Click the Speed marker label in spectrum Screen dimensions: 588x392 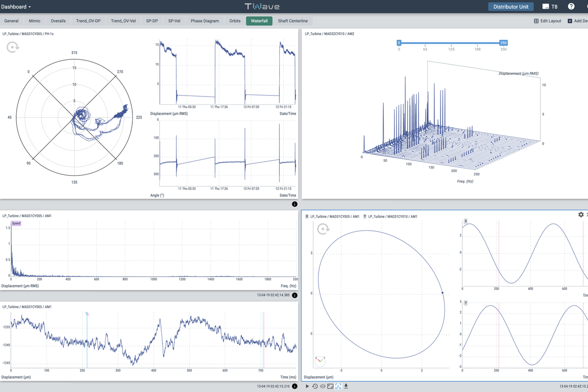coord(16,223)
